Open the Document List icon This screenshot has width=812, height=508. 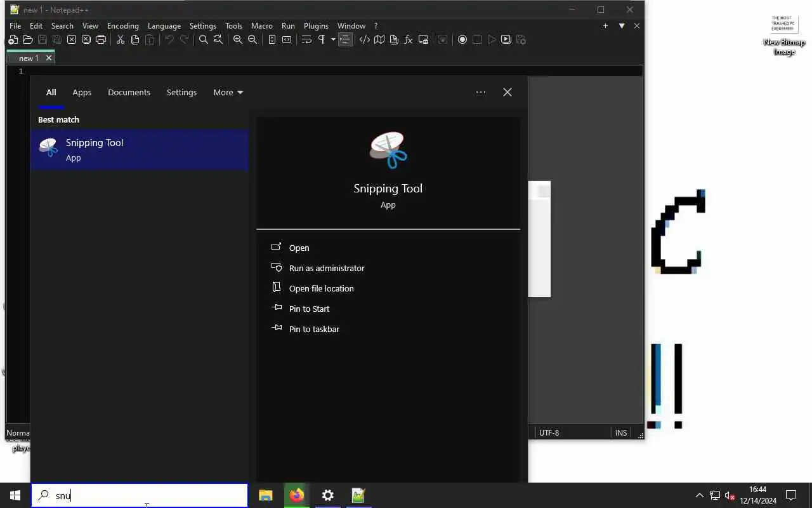[394, 39]
